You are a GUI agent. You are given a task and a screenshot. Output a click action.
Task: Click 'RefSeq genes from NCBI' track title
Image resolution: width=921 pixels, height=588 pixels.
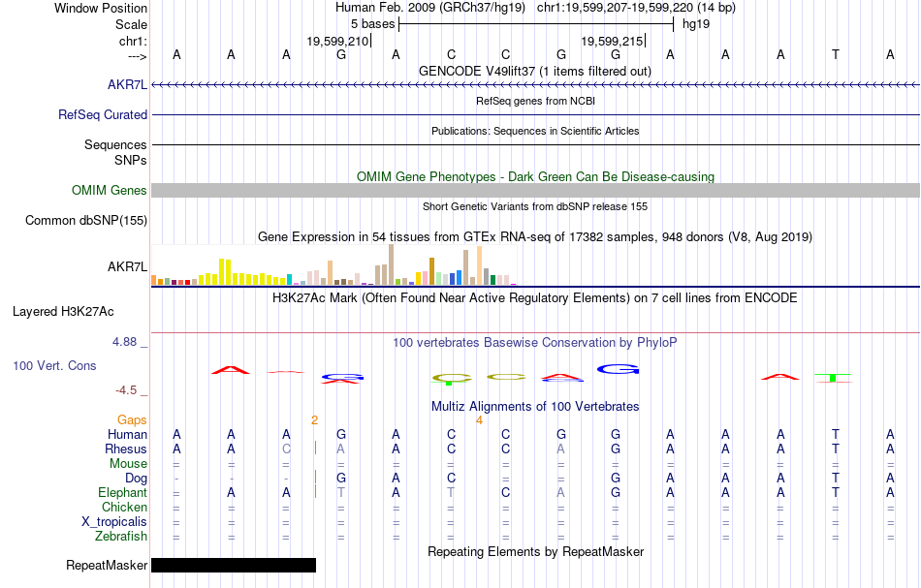[x=535, y=101]
